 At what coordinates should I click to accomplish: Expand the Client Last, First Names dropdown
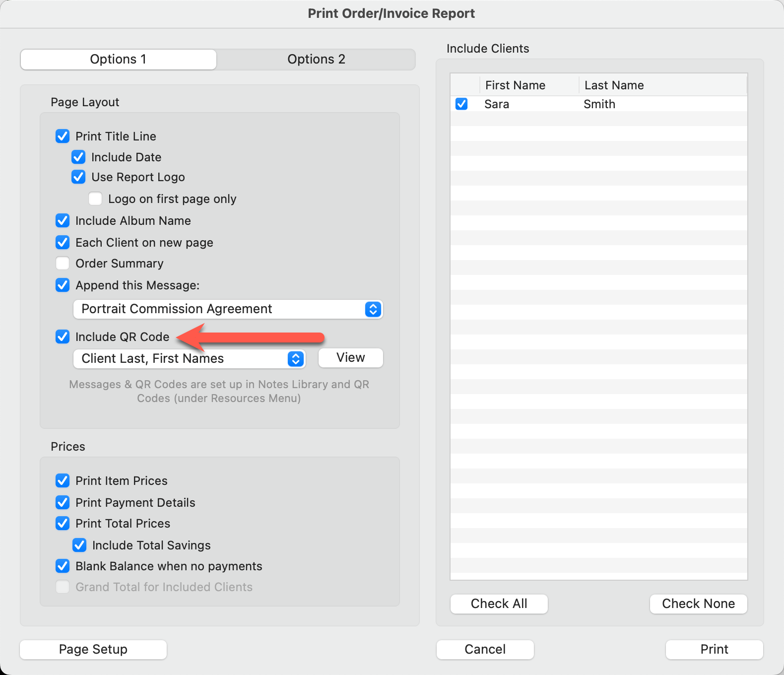[189, 358]
